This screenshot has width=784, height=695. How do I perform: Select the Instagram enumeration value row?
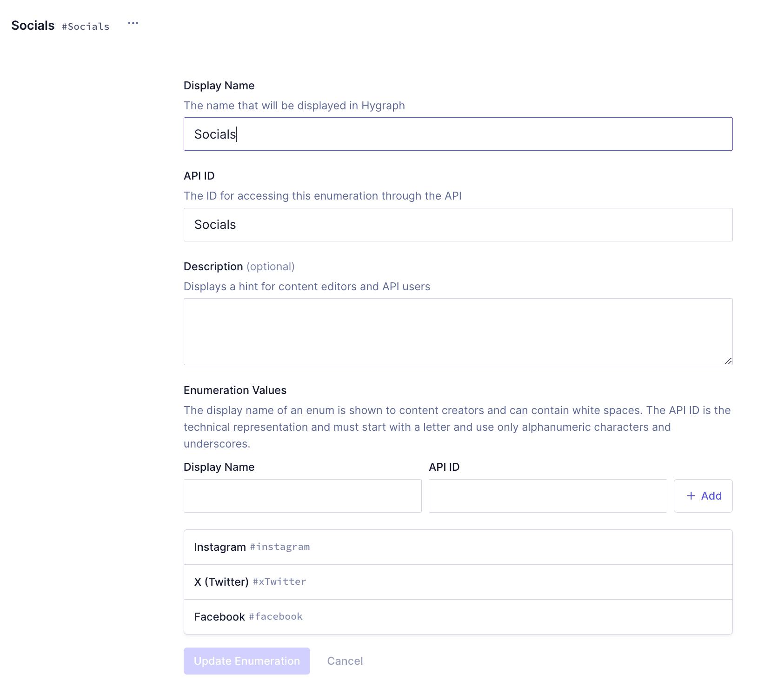click(x=458, y=547)
